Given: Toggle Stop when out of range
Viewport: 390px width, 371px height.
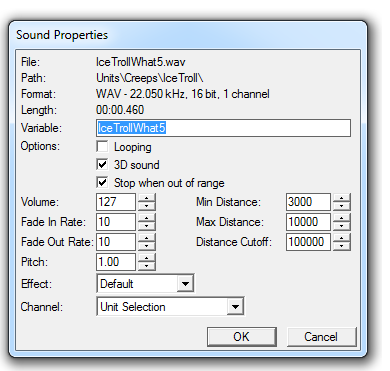Looking at the screenshot, I should coord(102,183).
